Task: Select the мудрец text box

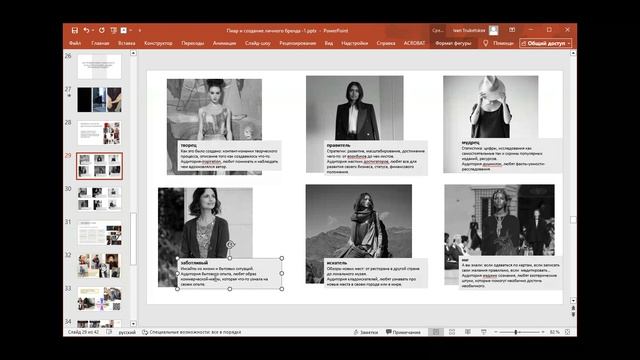Action: pos(510,156)
